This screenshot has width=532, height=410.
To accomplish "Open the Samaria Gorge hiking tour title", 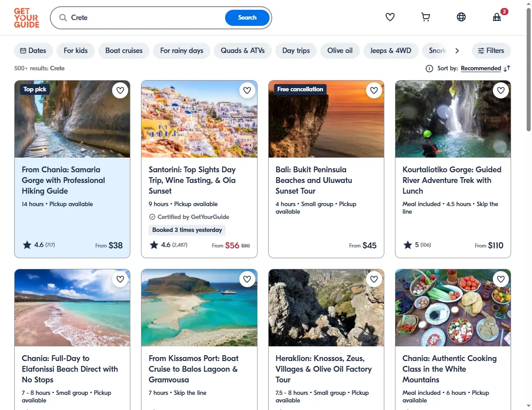I will pyautogui.click(x=64, y=180).
